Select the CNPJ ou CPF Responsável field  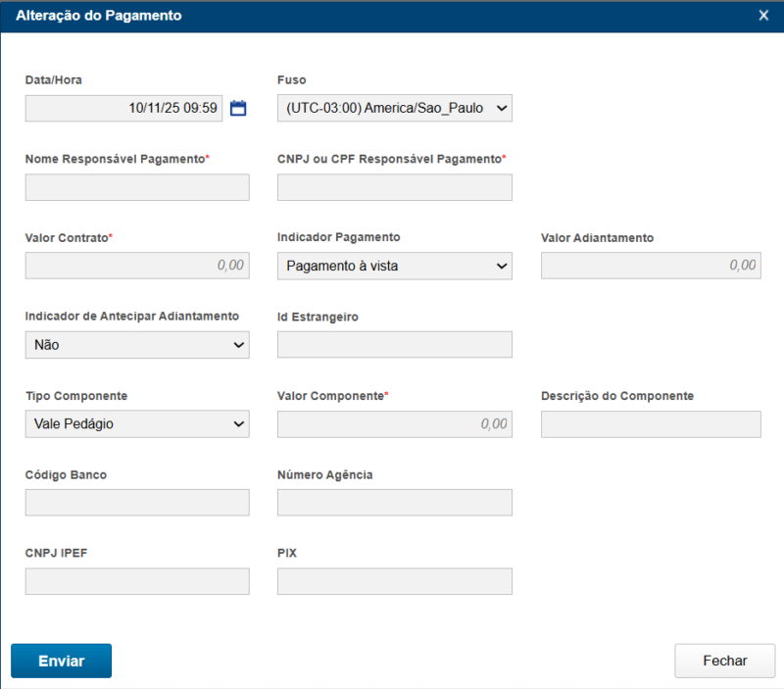coord(394,187)
